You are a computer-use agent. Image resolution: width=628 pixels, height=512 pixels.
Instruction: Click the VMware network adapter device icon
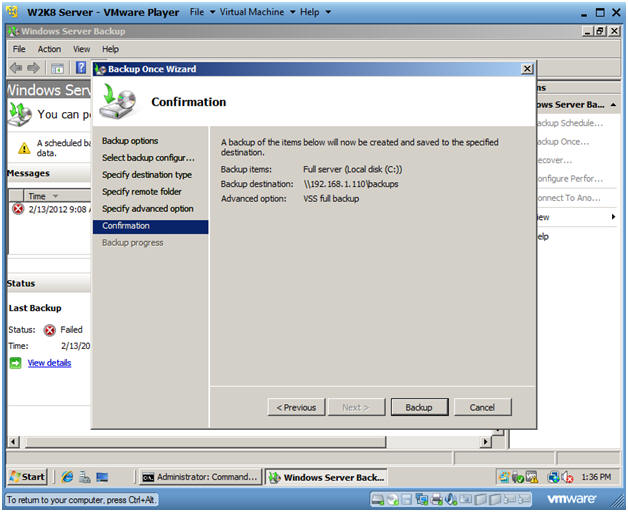pyautogui.click(x=422, y=499)
